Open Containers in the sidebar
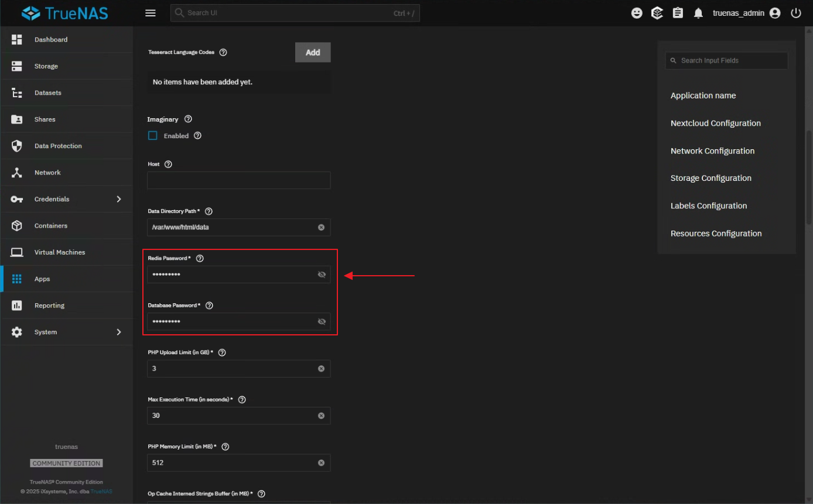 click(67, 225)
